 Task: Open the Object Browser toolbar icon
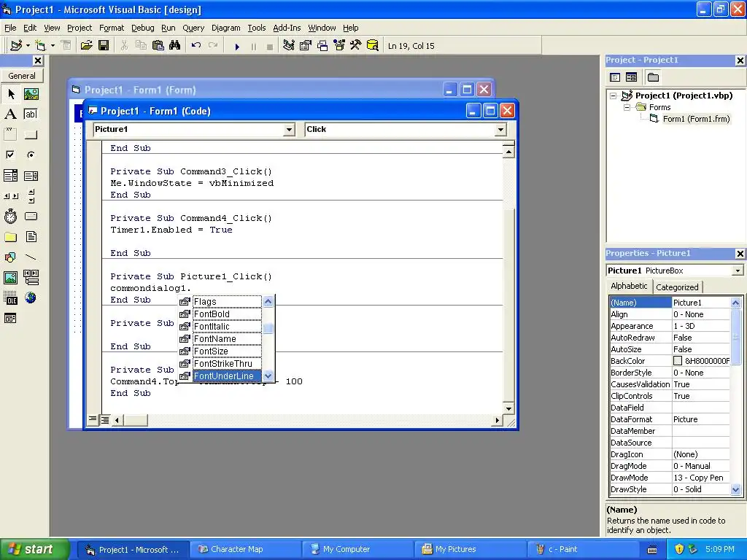click(x=338, y=45)
